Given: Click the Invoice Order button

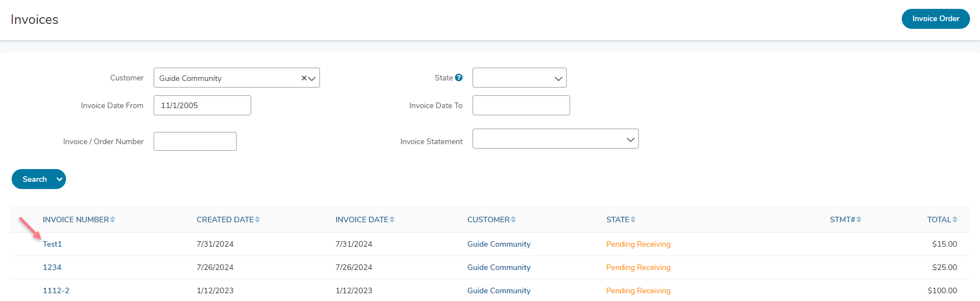Looking at the screenshot, I should tap(936, 18).
